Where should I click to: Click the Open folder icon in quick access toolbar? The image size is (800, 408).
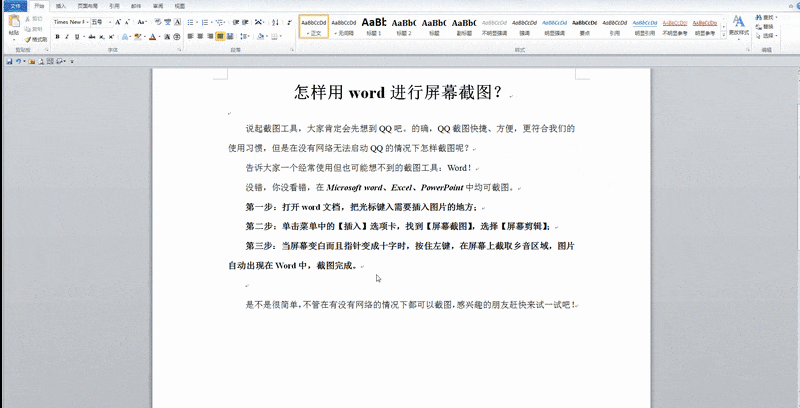32,61
